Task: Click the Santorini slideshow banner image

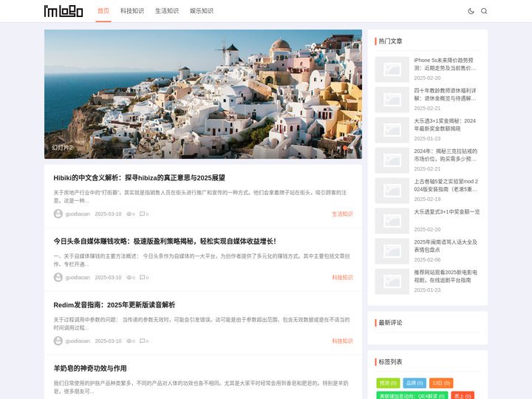Action: (203, 94)
